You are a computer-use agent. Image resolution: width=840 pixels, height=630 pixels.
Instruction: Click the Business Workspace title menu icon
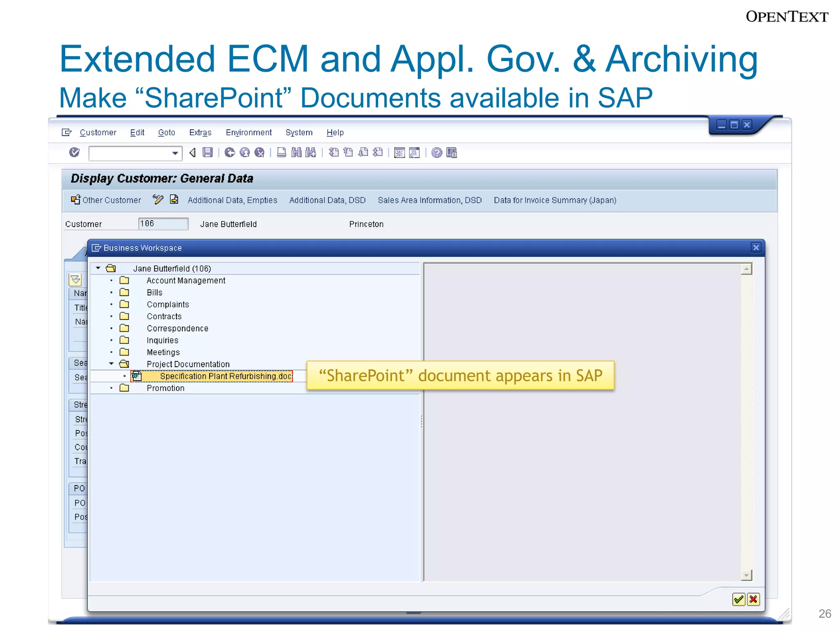point(96,248)
